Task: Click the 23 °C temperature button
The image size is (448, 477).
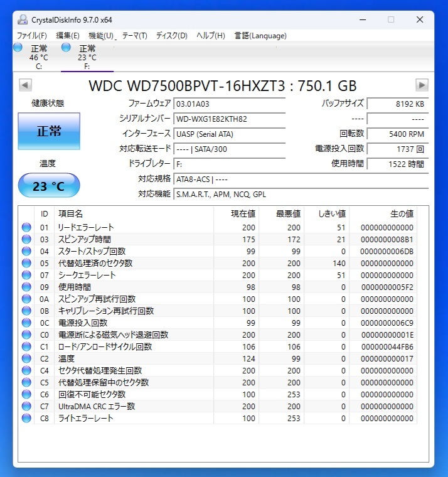Action: tap(49, 185)
